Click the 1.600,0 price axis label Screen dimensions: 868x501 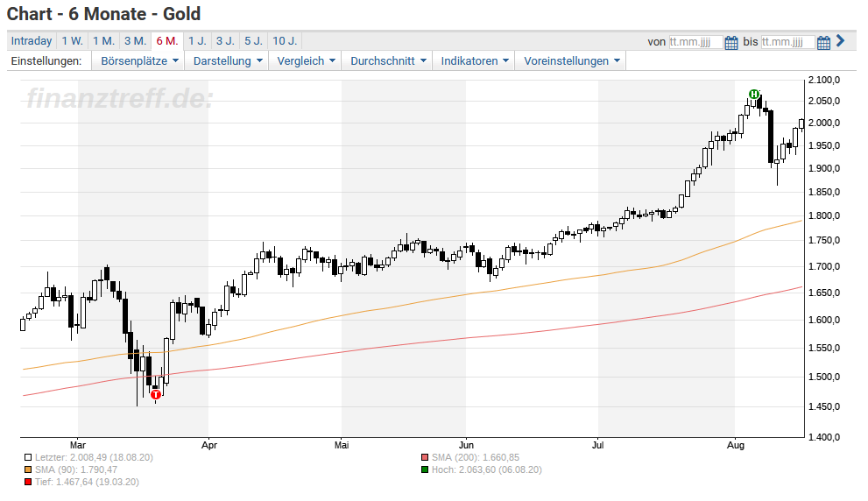(824, 320)
